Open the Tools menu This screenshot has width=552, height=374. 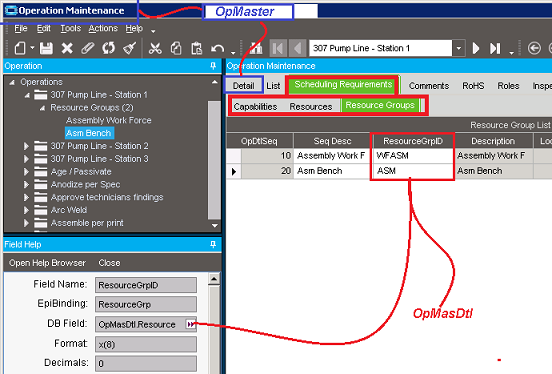pos(70,29)
